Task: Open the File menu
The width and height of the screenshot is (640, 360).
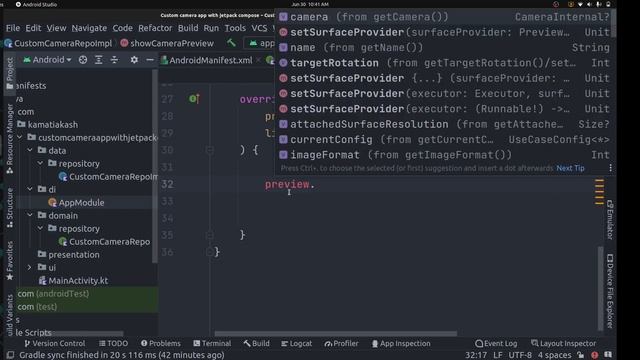Action: [13, 28]
